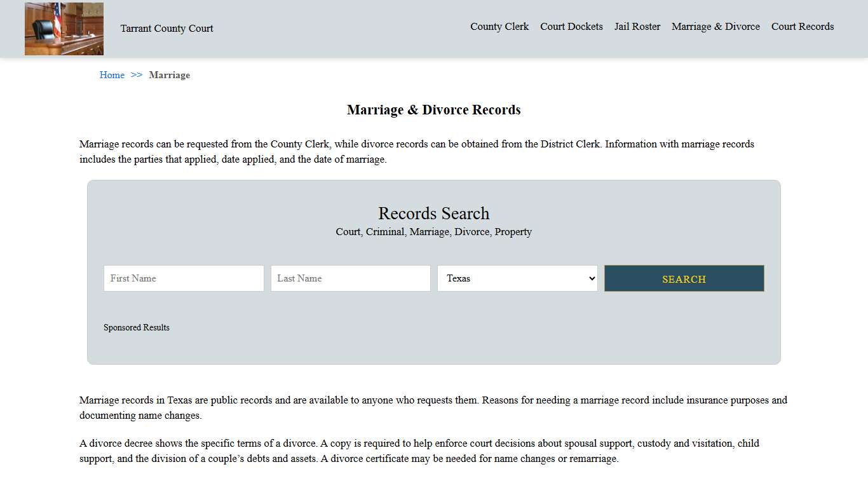Viewport: 868px width, 488px height.
Task: Click 'Court, Criminal, Marriage, Divorce, Property' subtitle
Action: 434,232
